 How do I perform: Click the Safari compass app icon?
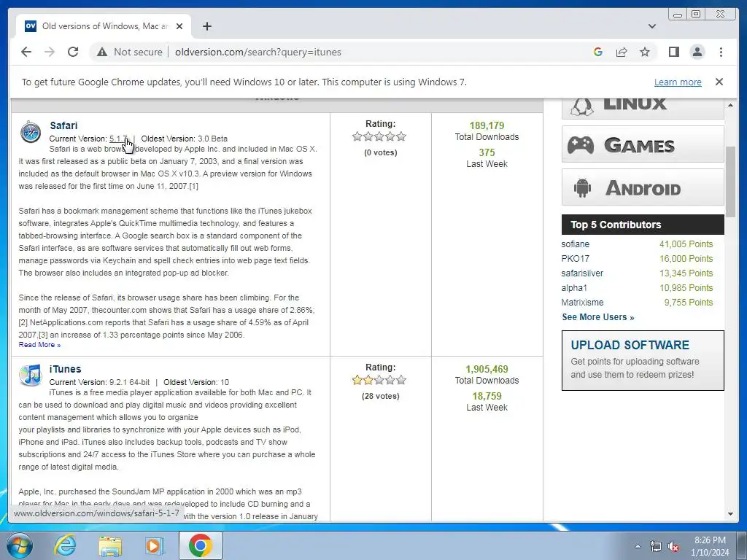(31, 131)
